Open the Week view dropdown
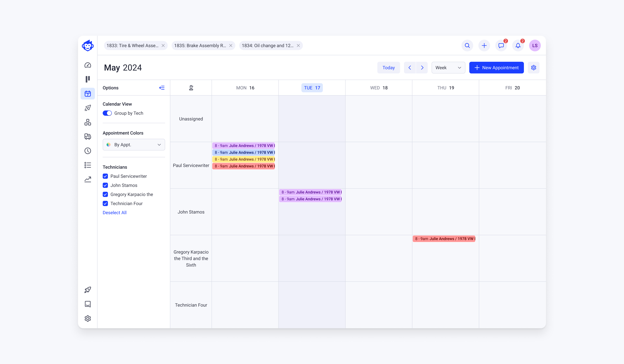The height and width of the screenshot is (364, 624). [x=448, y=68]
